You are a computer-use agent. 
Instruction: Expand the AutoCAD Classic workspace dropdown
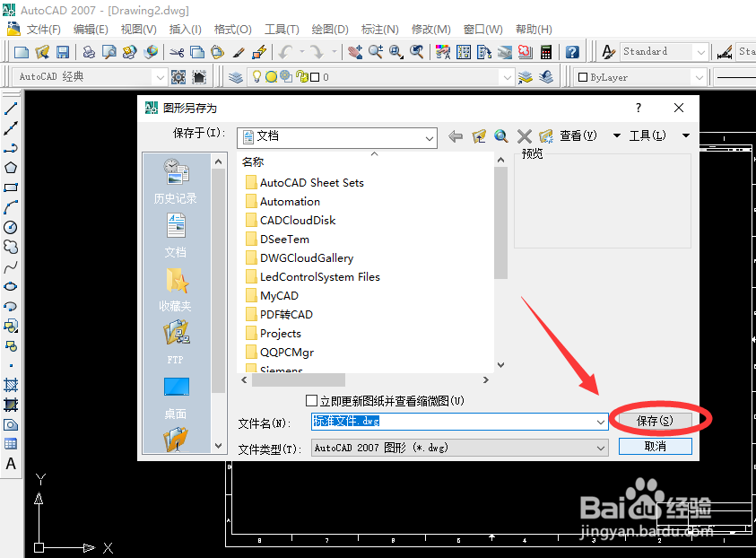[x=160, y=77]
